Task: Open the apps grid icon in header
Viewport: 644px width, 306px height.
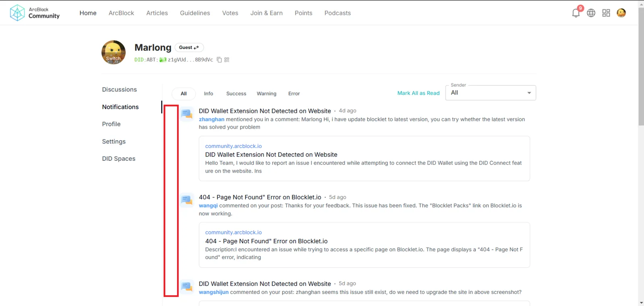Action: coord(606,13)
